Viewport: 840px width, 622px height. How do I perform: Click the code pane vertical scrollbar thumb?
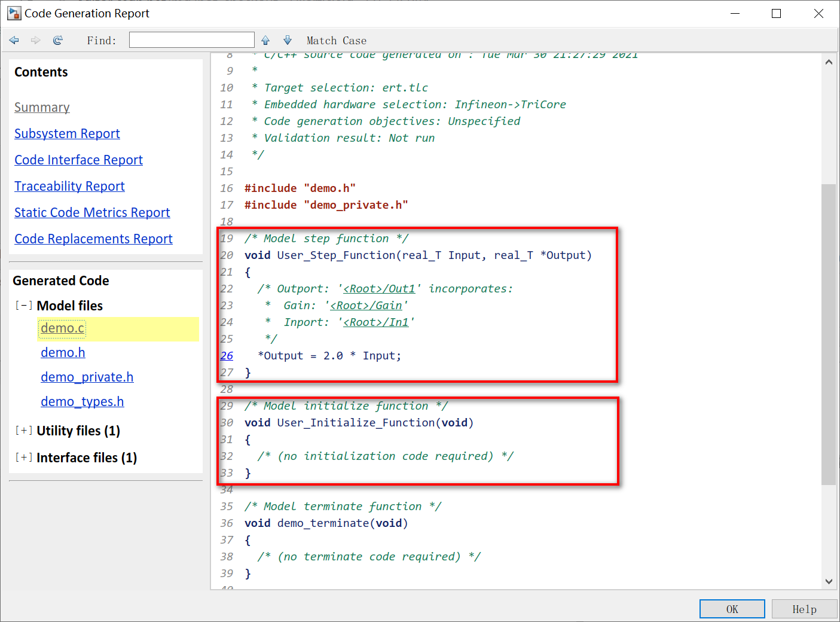click(829, 334)
